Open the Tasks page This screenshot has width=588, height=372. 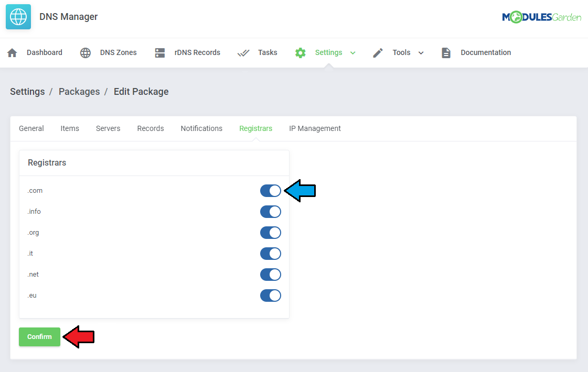coord(268,52)
